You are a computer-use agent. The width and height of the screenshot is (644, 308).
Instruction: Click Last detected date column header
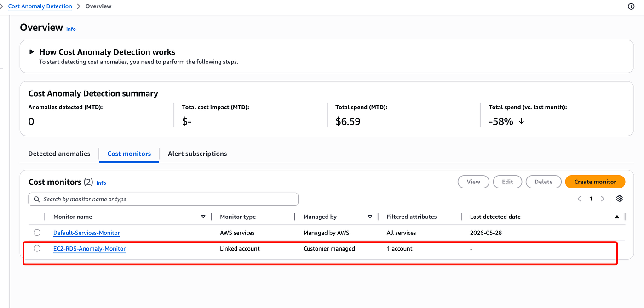point(495,217)
